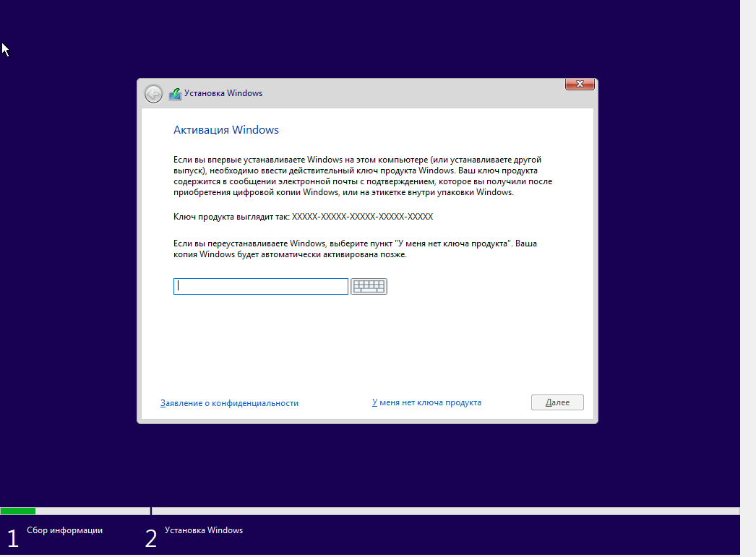Open the on-screen keyboard button
756x557 pixels.
coord(369,286)
